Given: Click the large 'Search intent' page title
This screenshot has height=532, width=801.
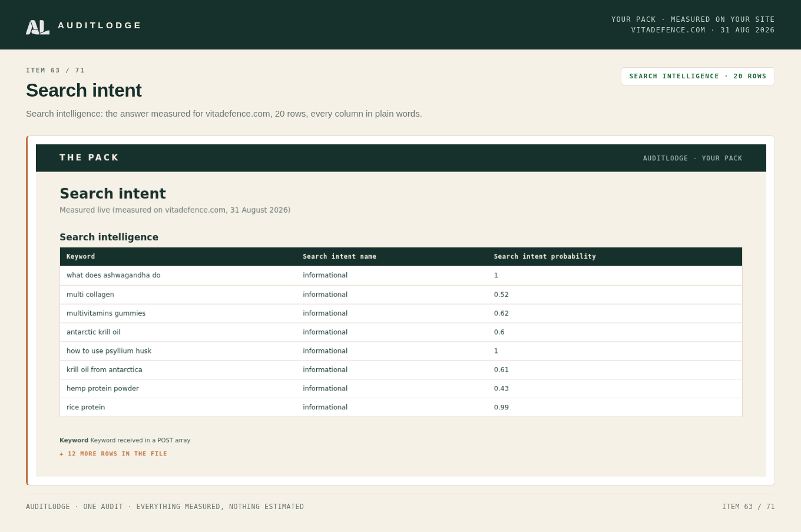Looking at the screenshot, I should click(x=84, y=91).
